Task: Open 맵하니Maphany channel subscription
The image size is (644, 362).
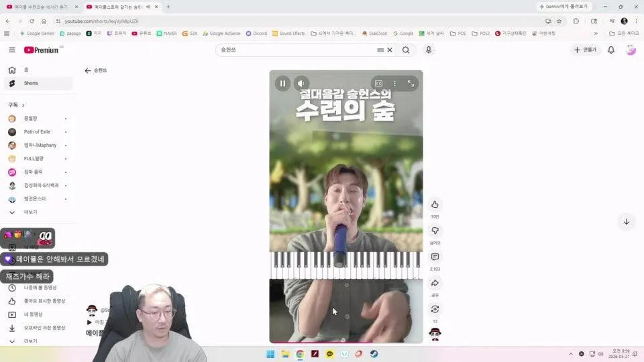Action: pos(38,145)
